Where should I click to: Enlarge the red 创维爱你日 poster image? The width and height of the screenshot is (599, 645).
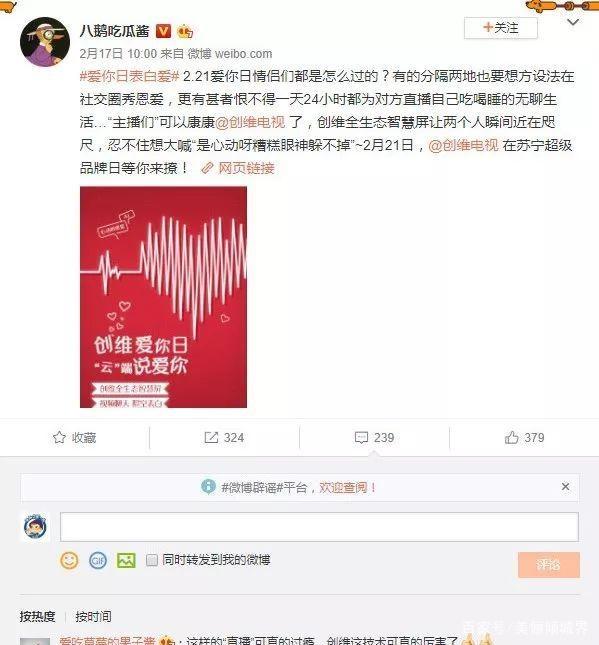163,297
